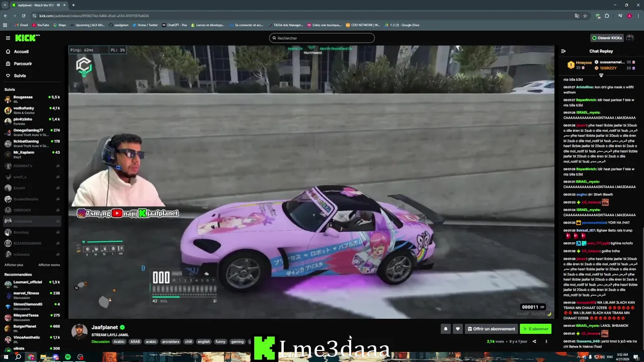
Task: Click Offrir un abonnement button
Action: 491,329
